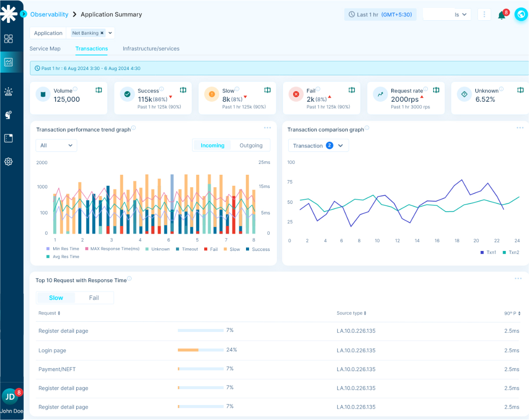Click the notification bell icon
Viewport: 529px width, 420px height.
tap(501, 15)
